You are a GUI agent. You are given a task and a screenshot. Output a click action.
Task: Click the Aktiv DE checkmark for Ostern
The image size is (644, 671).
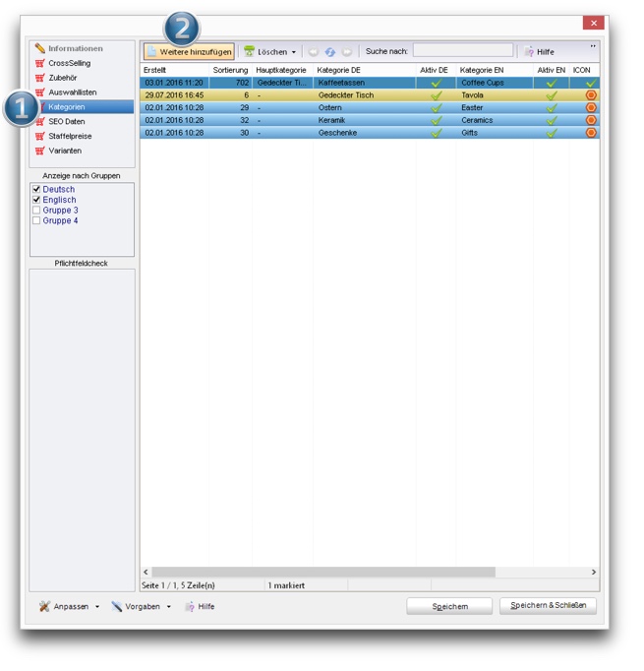tap(437, 108)
